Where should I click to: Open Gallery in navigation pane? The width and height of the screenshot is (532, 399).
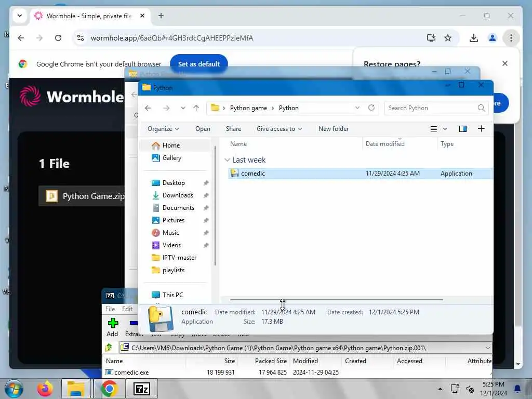pos(171,158)
